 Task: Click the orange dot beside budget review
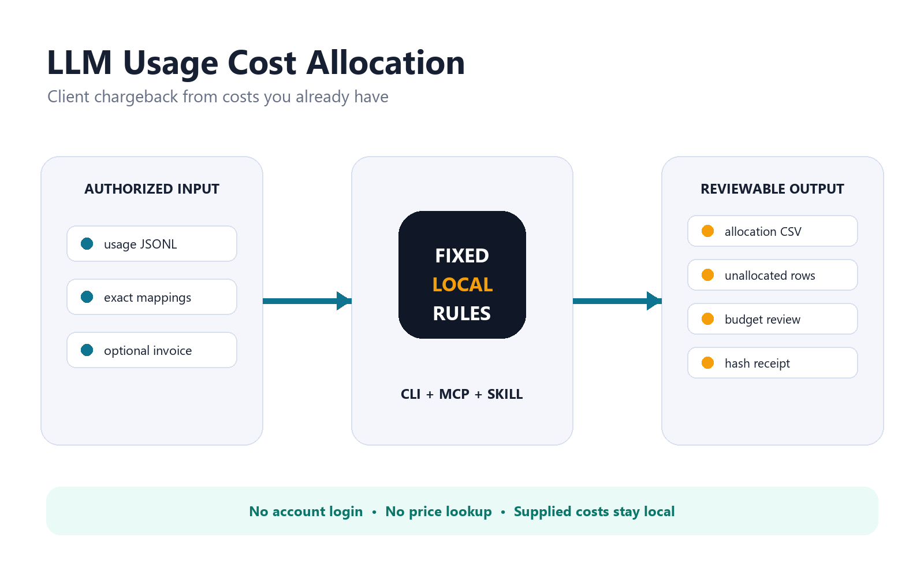[707, 319]
